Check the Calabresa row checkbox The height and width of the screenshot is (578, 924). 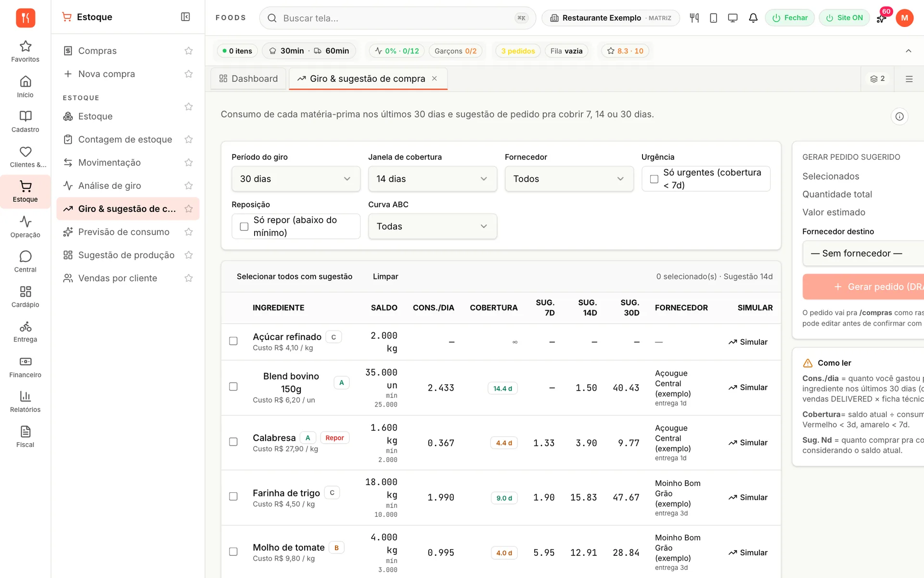pyautogui.click(x=233, y=442)
